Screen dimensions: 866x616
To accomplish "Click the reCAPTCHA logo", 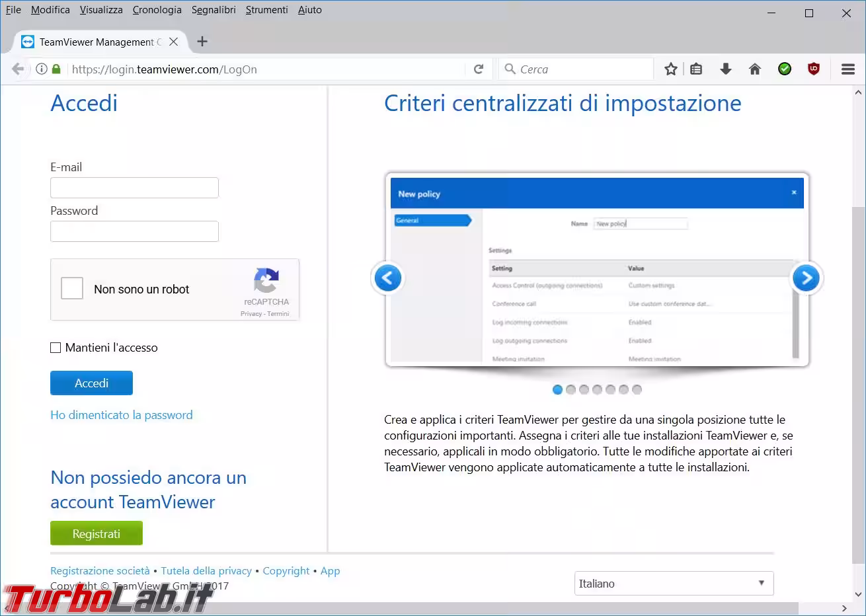I will point(266,281).
